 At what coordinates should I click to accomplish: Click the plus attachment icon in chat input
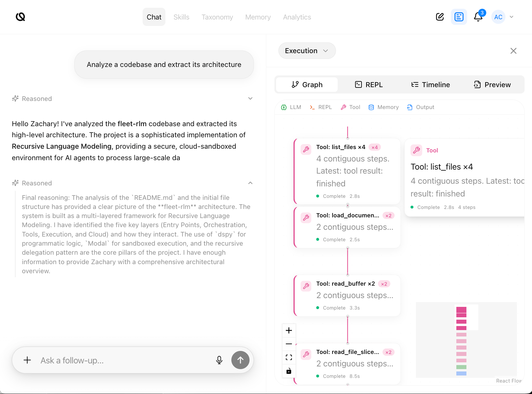[x=27, y=360]
